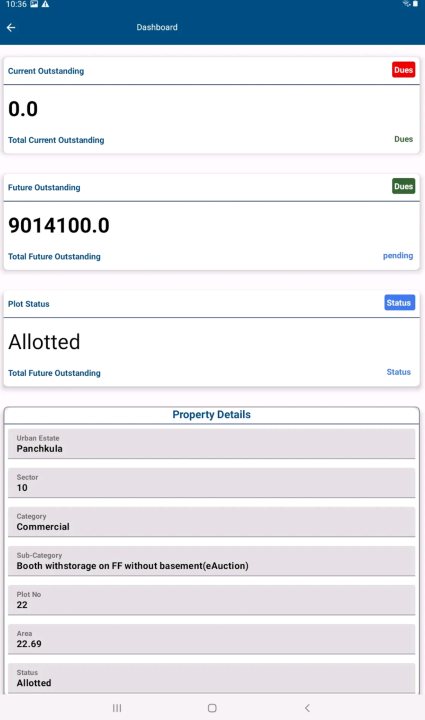This screenshot has height=720, width=425.
Task: Open Android recent apps button
Action: [117, 708]
